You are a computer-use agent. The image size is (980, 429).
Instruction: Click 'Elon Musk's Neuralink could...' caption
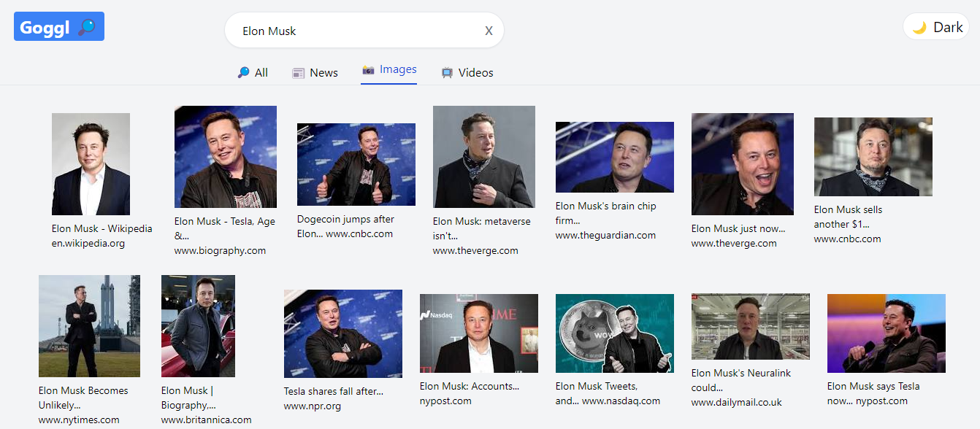(741, 380)
